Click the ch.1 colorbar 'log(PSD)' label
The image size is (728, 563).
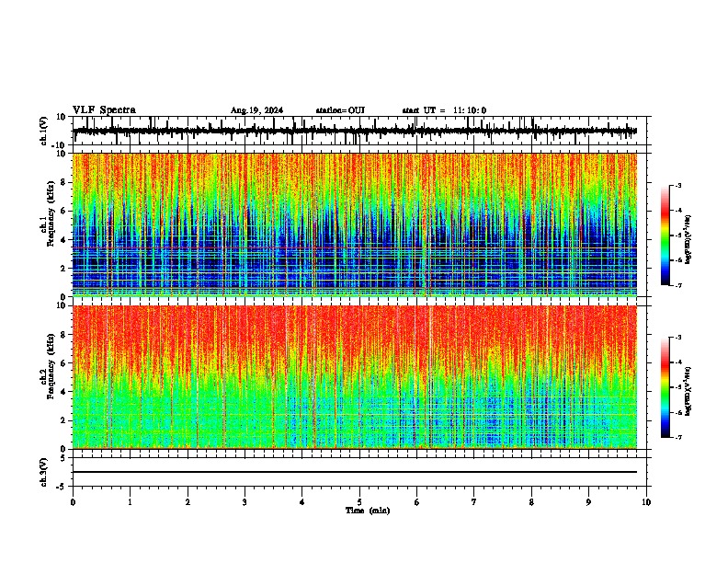coord(688,239)
